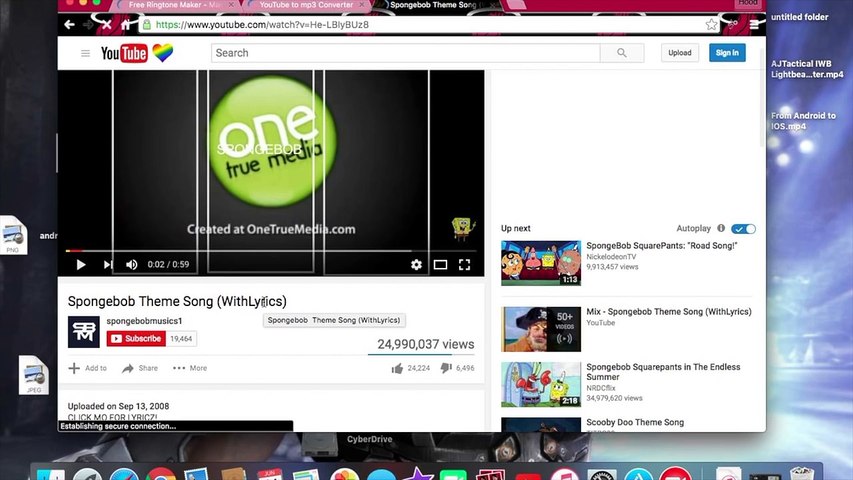Switch to theater mode
Image resolution: width=853 pixels, height=480 pixels.
tap(440, 264)
